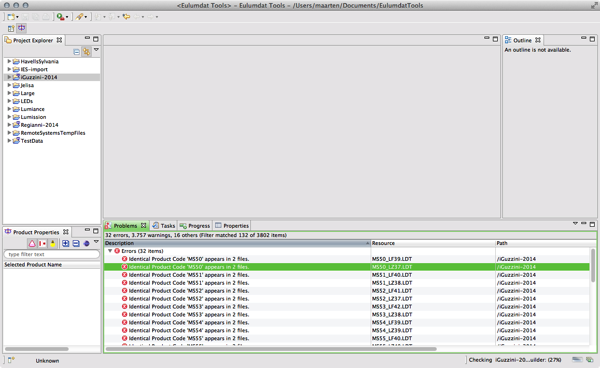Toggle Link with Editor in Project Explorer

point(87,52)
